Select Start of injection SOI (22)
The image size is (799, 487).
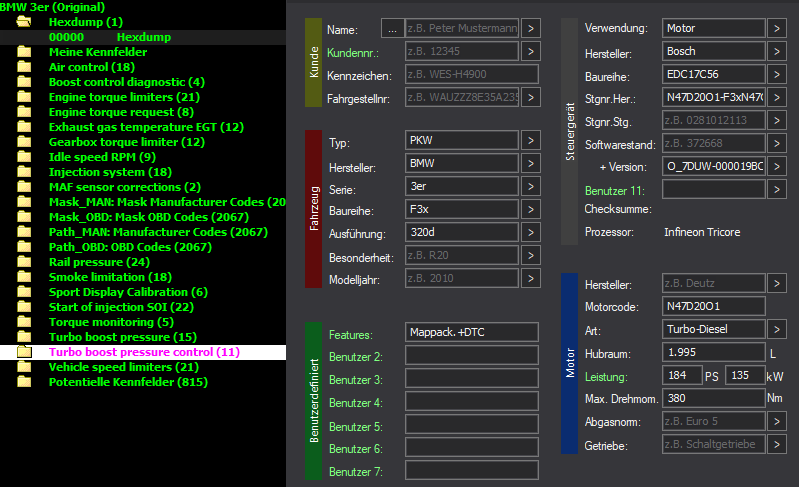point(121,307)
